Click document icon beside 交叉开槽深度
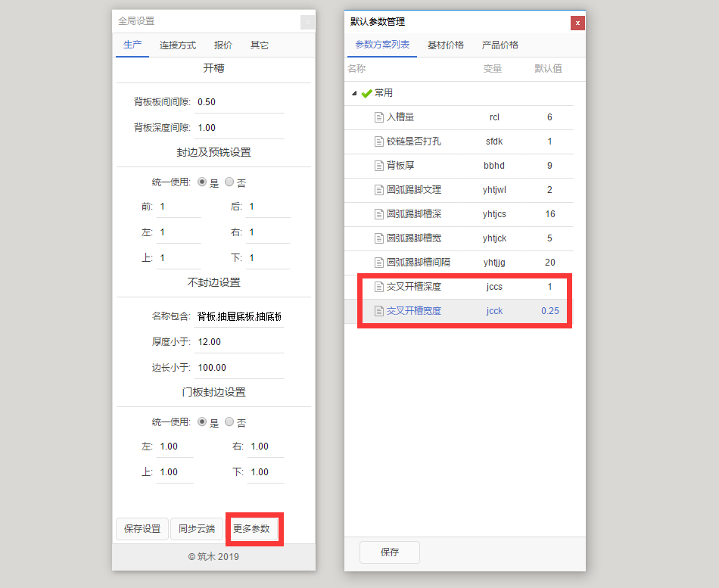 [379, 287]
